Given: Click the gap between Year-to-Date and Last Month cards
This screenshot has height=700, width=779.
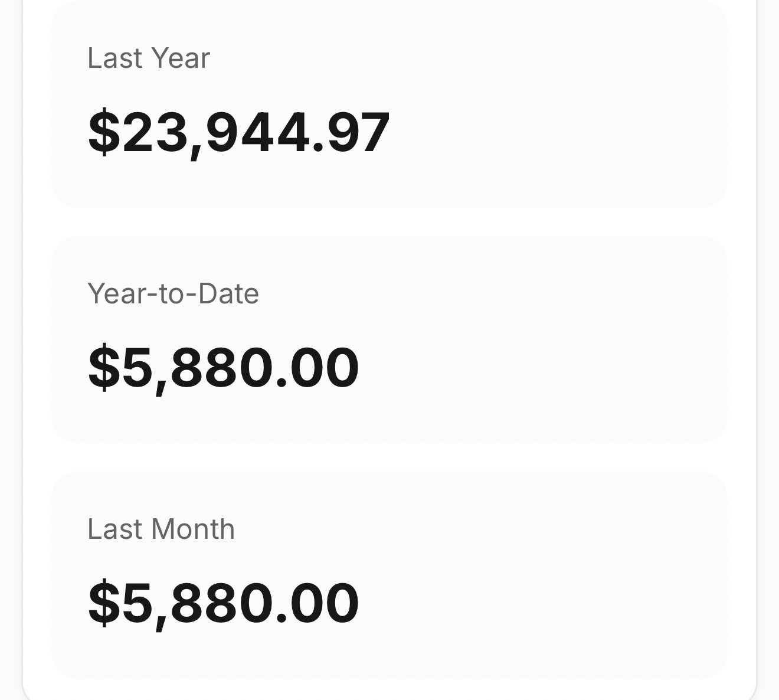Looking at the screenshot, I should (x=390, y=457).
